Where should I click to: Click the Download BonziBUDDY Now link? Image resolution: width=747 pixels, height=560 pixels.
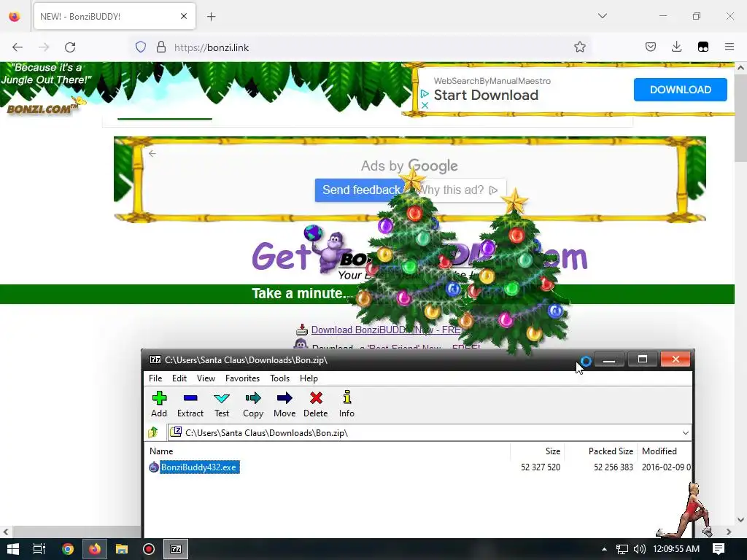tap(387, 330)
